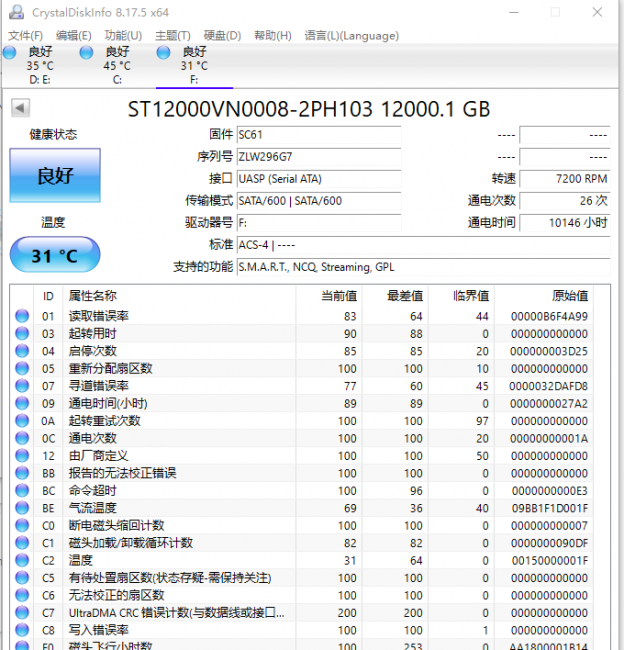
Task: Open the 编辑(E) menu
Action: pos(73,36)
